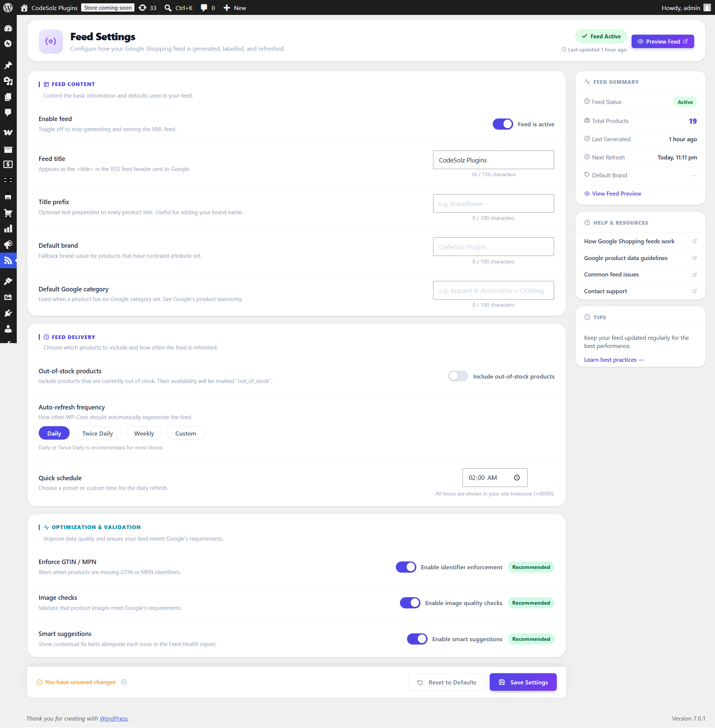
Task: Click the Total Products count 19
Action: 692,121
